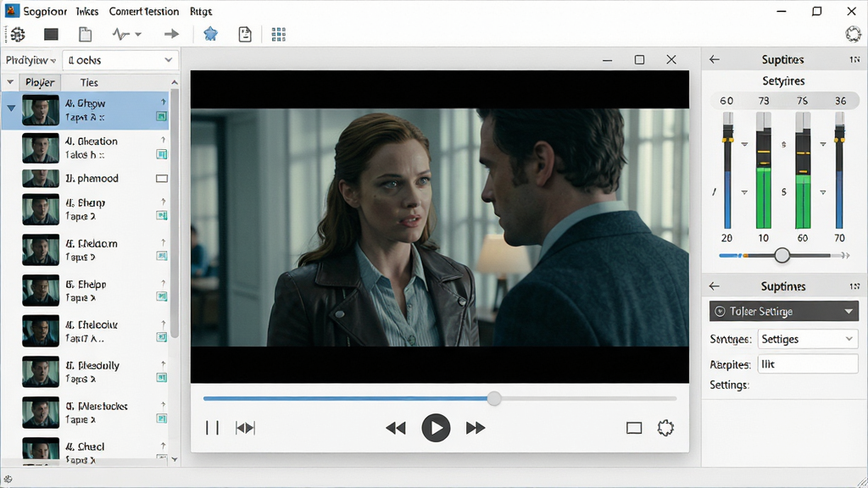Click the notes page icon in the toolbar
868x488 pixels.
(x=245, y=34)
